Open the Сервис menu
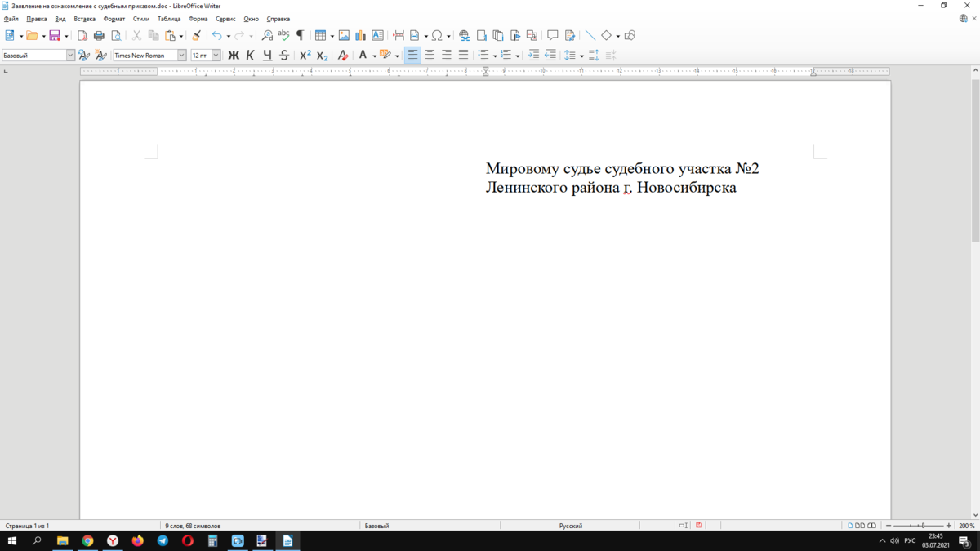Screen dimensions: 980x551 225,19
